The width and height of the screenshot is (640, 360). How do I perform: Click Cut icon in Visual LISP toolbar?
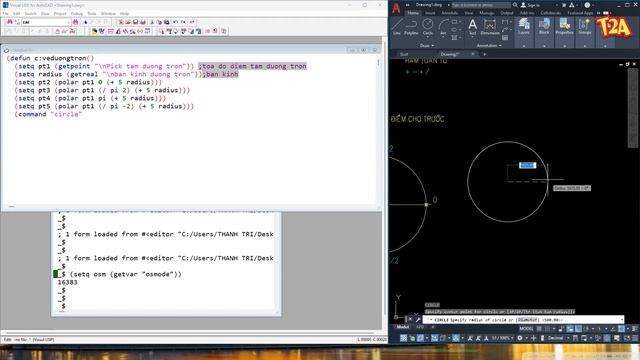click(x=151, y=22)
